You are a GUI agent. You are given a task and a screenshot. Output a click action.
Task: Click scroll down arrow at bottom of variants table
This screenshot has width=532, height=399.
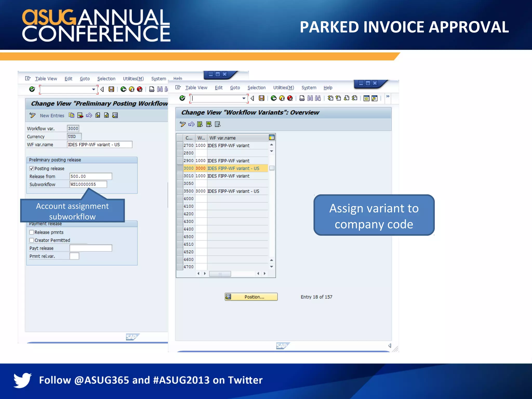tap(271, 267)
